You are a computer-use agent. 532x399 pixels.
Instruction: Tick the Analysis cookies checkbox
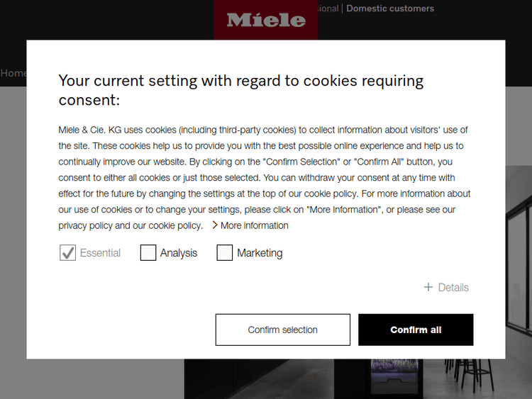pyautogui.click(x=148, y=253)
